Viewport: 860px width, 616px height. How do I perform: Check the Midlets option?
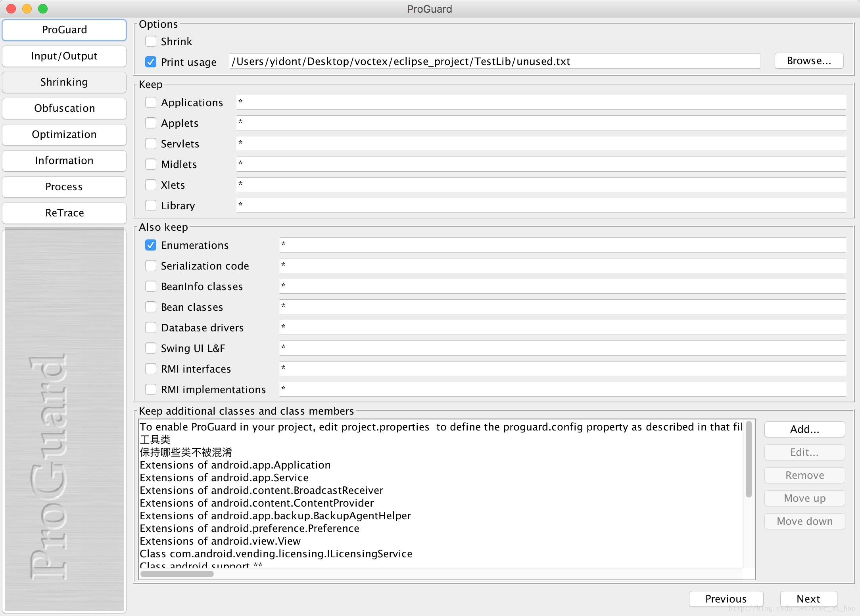[x=151, y=164]
